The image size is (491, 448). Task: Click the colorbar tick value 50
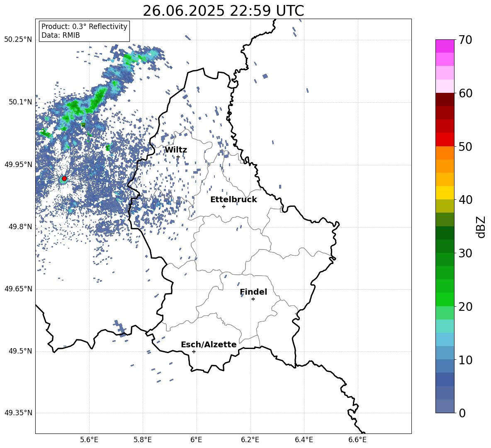[465, 146]
